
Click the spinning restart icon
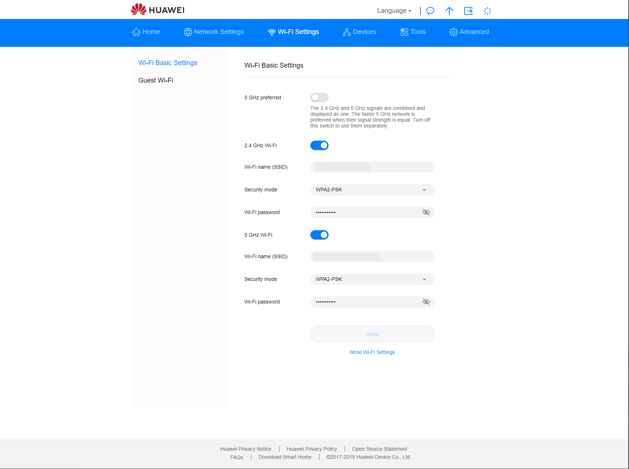coord(487,11)
